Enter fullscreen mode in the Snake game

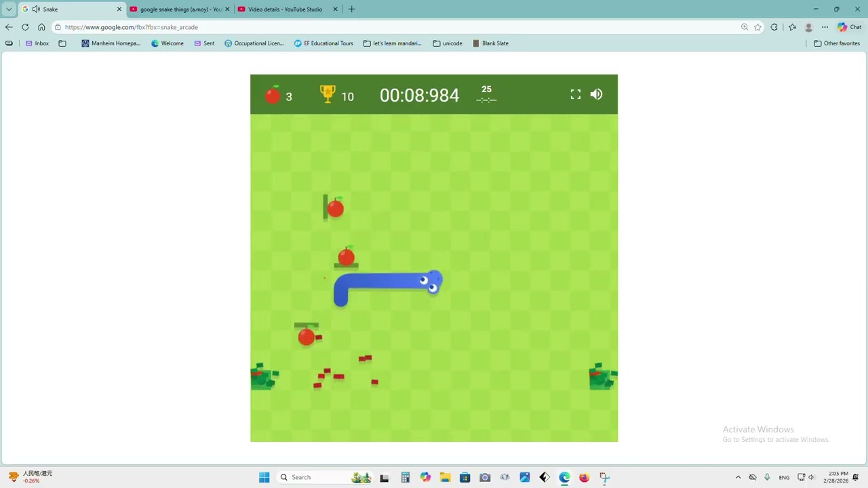[x=576, y=95]
